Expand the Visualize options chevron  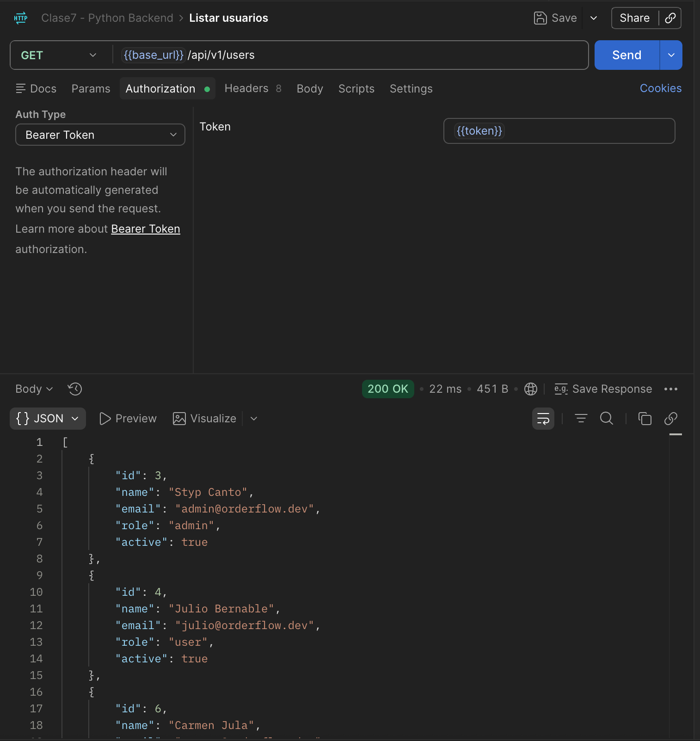click(x=254, y=419)
